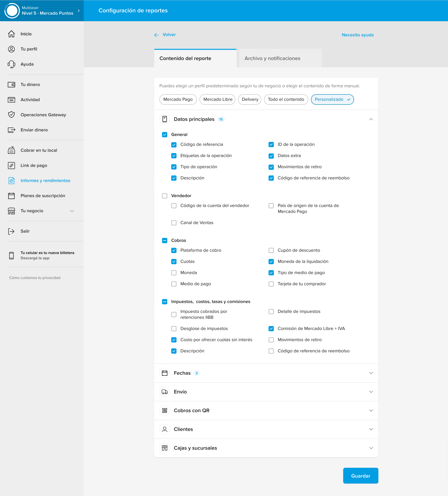Screen dimensions: 448x496
Task: Select the Cobrar en tu local register icon
Action: click(x=11, y=150)
